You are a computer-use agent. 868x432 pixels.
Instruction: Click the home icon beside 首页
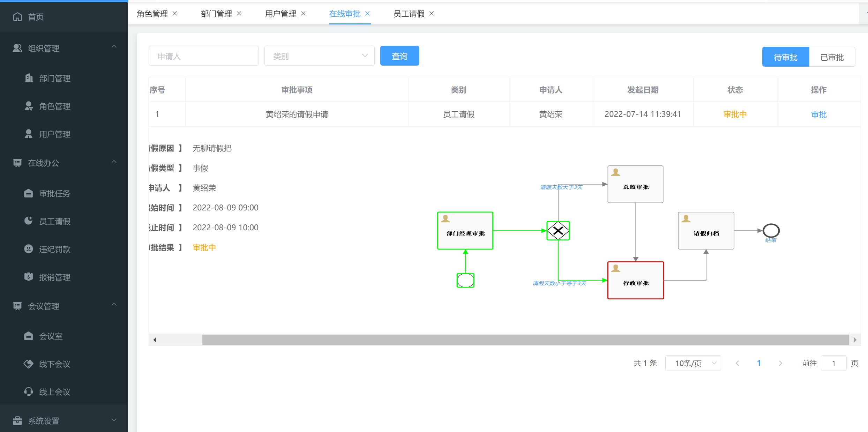tap(17, 17)
